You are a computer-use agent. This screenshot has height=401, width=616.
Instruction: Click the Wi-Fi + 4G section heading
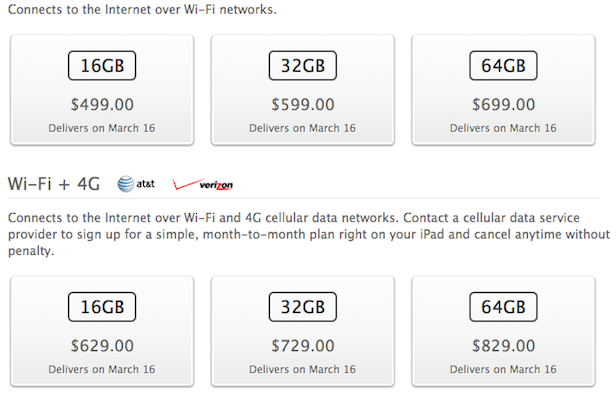click(x=55, y=184)
